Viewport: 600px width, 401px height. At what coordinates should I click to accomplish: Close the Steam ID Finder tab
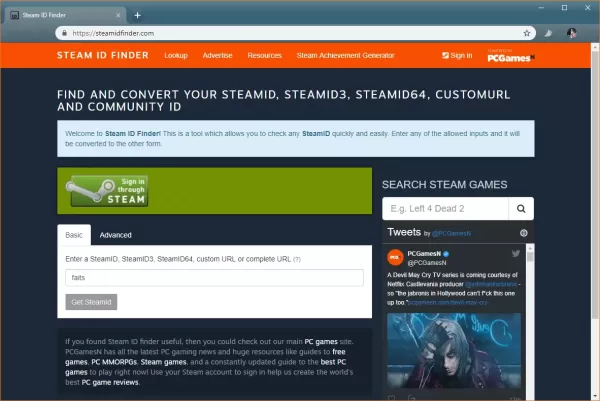click(x=118, y=15)
